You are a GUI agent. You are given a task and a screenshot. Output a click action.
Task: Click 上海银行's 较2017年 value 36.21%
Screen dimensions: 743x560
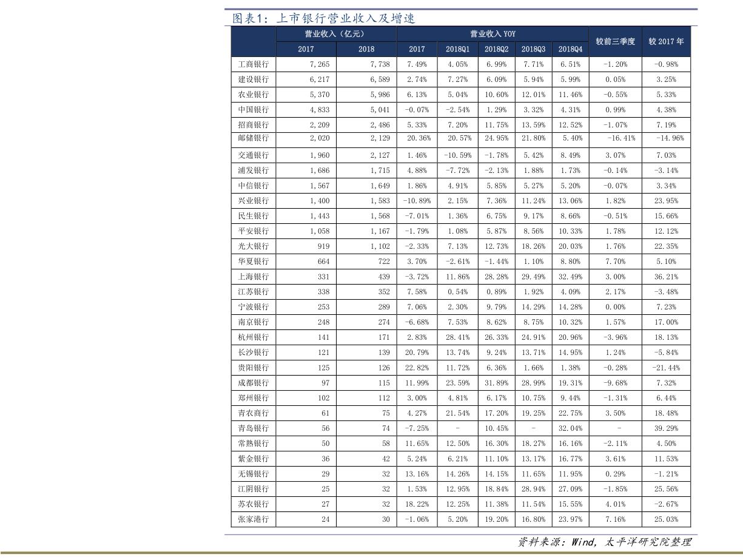pos(666,277)
